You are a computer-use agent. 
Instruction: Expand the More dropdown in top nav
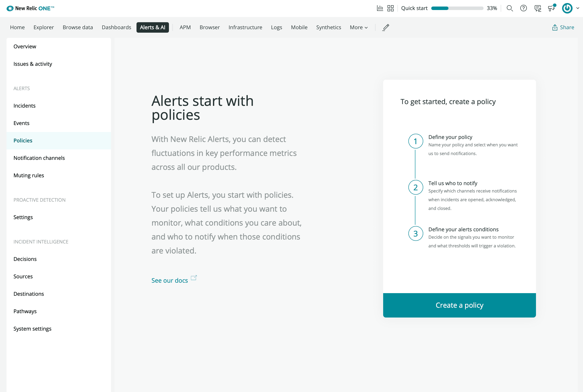(359, 27)
